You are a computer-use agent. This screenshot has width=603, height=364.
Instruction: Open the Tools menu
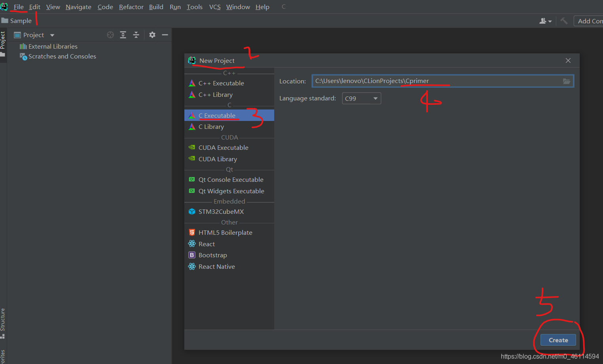click(195, 7)
